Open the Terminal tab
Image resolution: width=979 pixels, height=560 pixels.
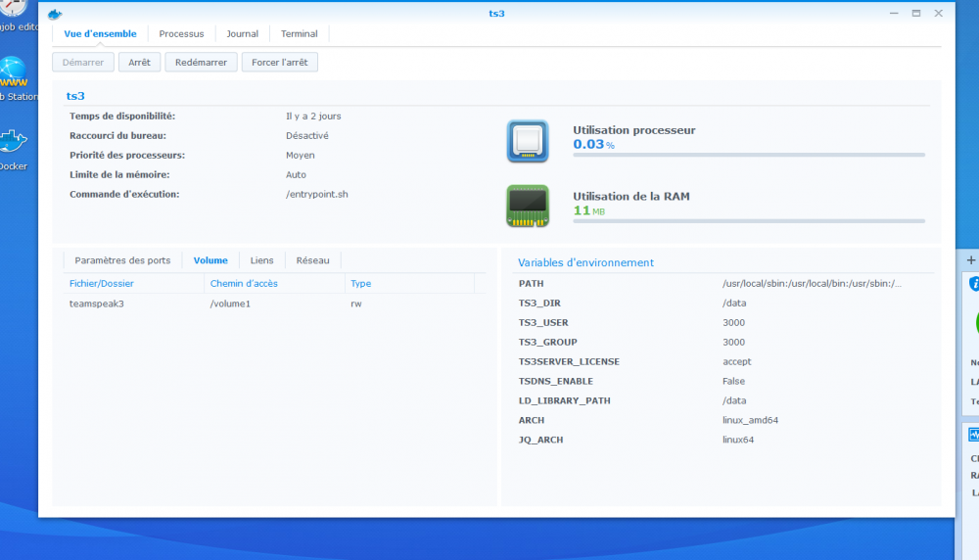tap(299, 33)
